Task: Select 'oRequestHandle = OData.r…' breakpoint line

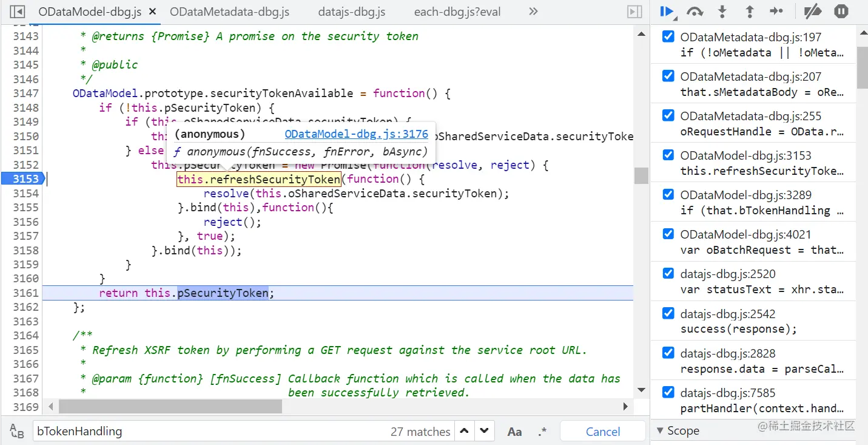Action: [762, 131]
